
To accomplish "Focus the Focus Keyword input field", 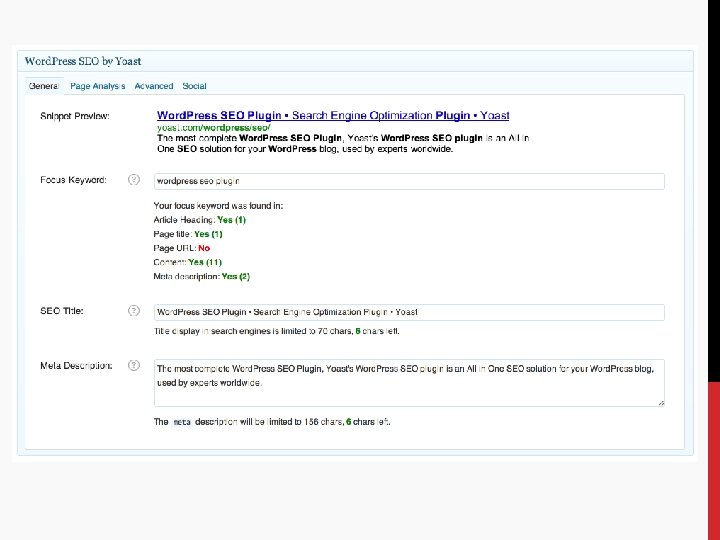I will point(409,181).
